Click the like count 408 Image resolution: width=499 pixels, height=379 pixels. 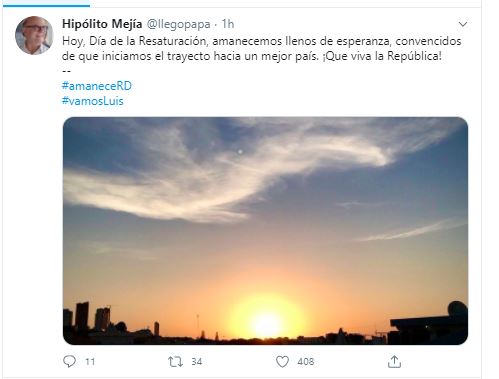coord(306,362)
